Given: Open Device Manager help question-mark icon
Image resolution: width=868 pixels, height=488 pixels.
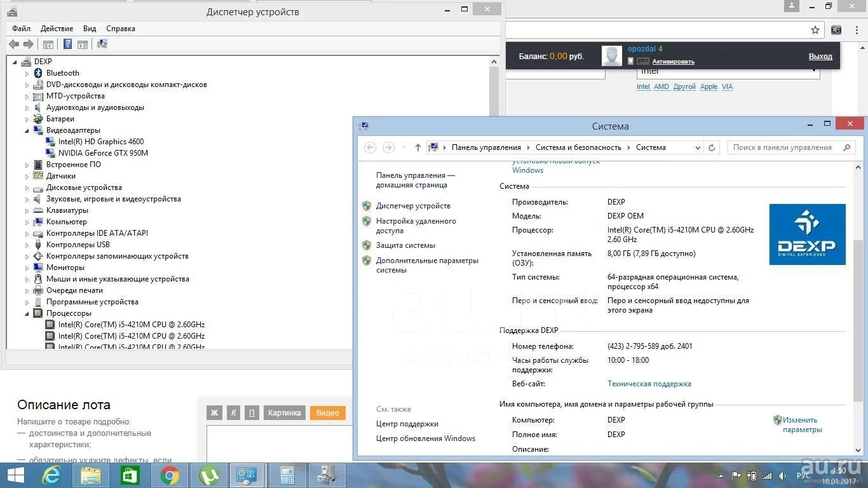Looking at the screenshot, I should (x=67, y=44).
